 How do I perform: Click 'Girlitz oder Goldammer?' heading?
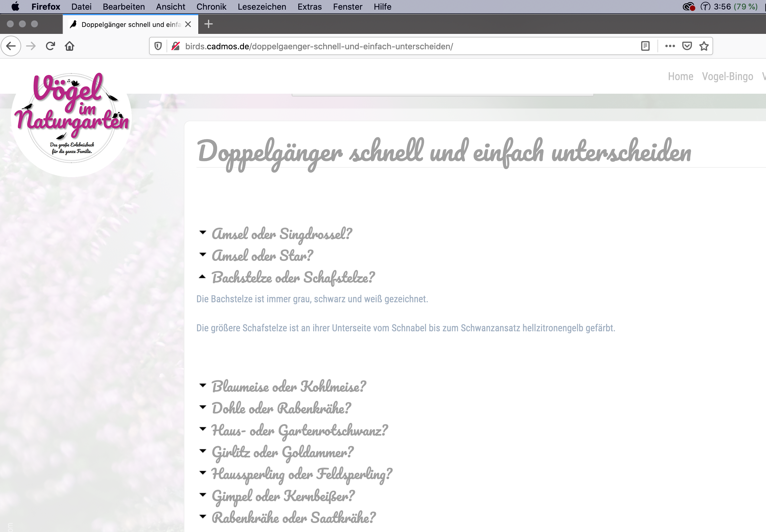pos(283,453)
